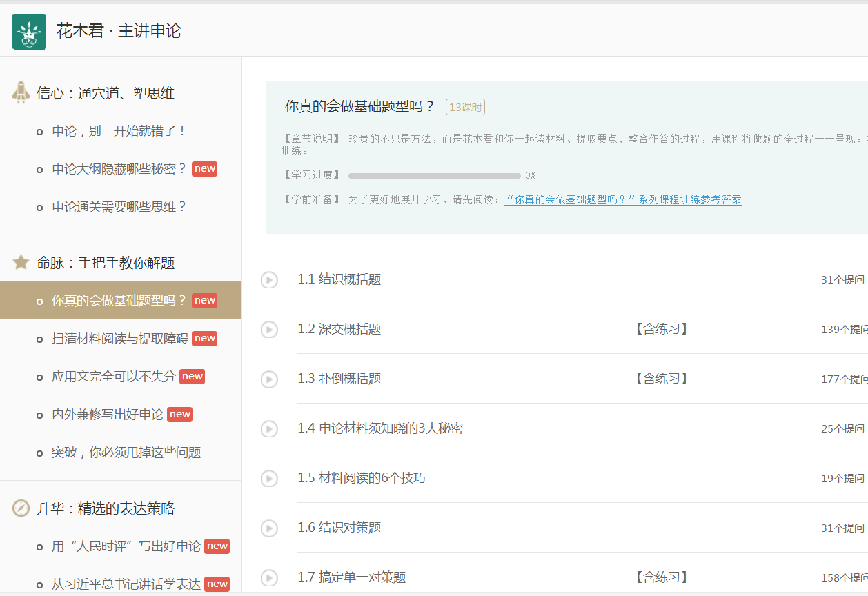Viewport: 868px width, 596px height.
Task: Click 【含练习】 tag on lesson 1.2
Action: (x=662, y=329)
